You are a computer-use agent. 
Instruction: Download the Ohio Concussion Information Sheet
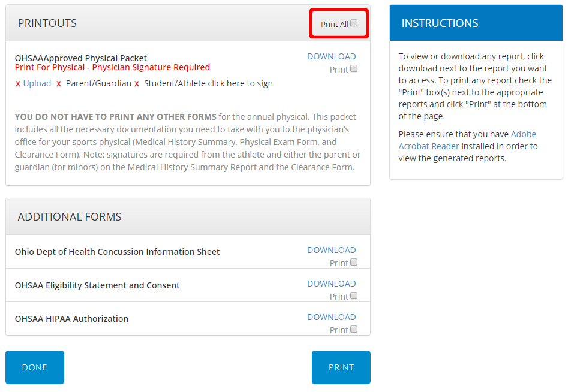tap(332, 249)
